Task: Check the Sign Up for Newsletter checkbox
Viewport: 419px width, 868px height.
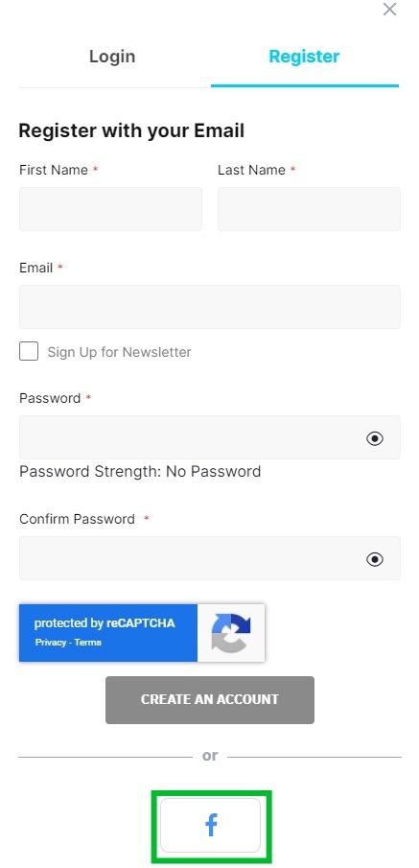Action: [x=29, y=351]
